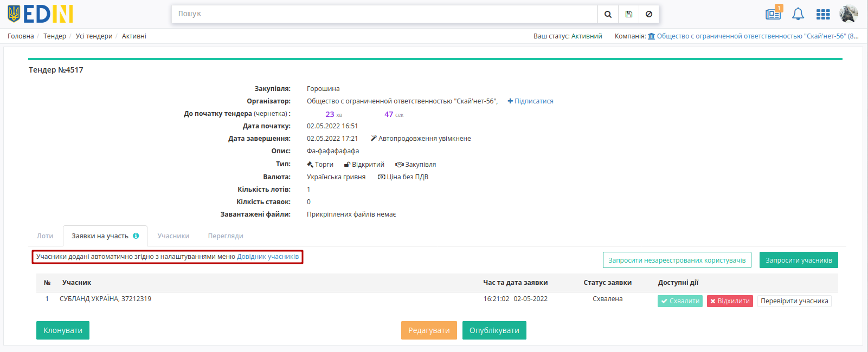This screenshot has height=352, width=868.
Task: Click the Учасник column header
Action: click(76, 283)
